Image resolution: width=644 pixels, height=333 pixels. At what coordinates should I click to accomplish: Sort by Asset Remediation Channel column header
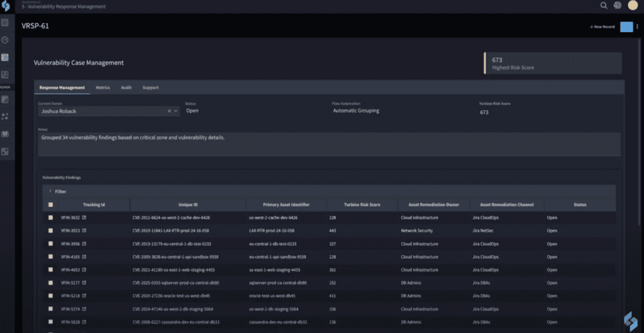tap(507, 205)
